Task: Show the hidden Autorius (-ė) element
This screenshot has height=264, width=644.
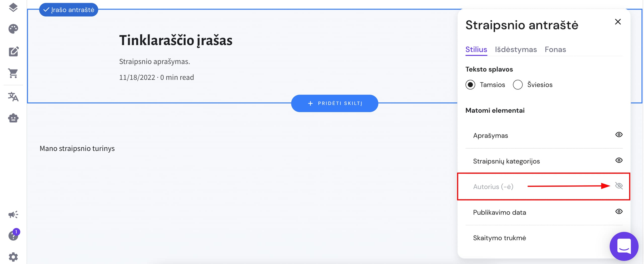Action: click(619, 186)
